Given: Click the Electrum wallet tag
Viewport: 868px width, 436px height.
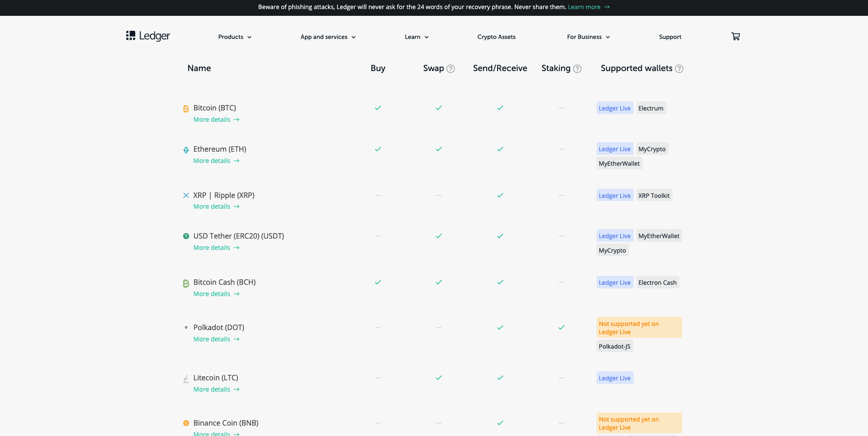Looking at the screenshot, I should coord(651,108).
